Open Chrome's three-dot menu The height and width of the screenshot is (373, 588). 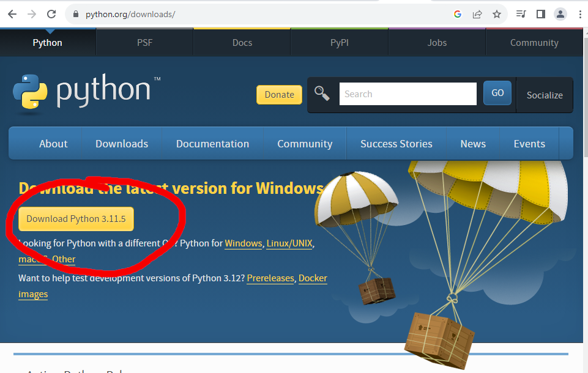580,14
